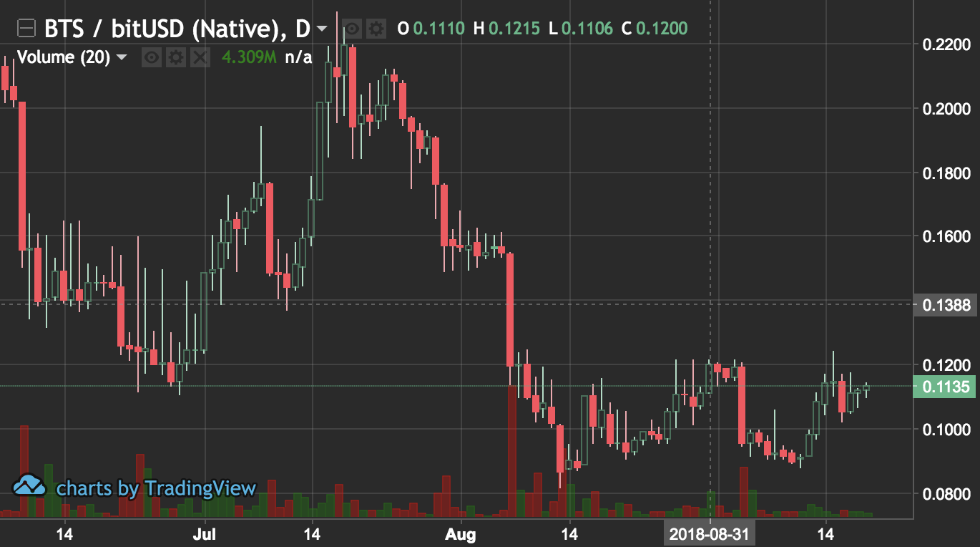Click the 0.1200 price axis label
The width and height of the screenshot is (980, 547).
[946, 365]
